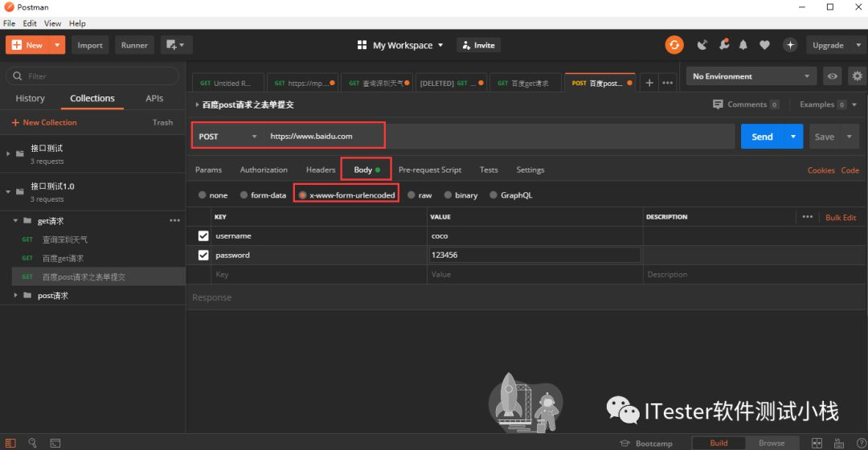Switch to the Headers tab

(321, 170)
